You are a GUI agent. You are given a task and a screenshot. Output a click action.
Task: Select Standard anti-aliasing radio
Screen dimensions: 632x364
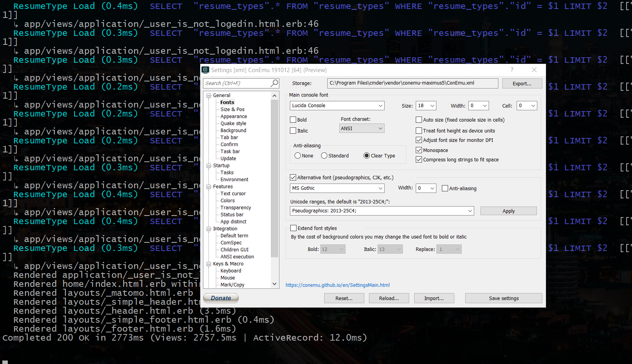(x=324, y=155)
